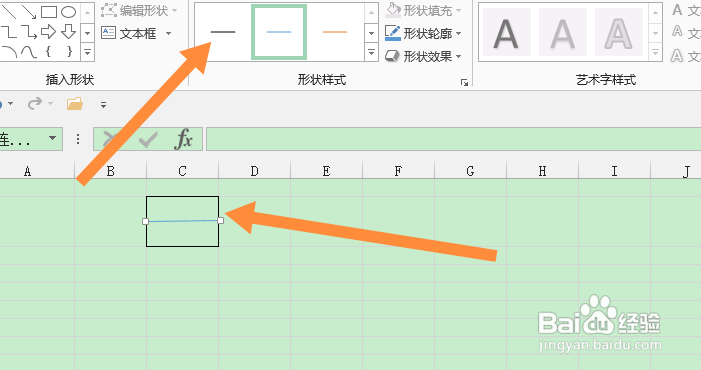Click the formula cancel X button
This screenshot has height=370, width=701.
pyautogui.click(x=109, y=139)
